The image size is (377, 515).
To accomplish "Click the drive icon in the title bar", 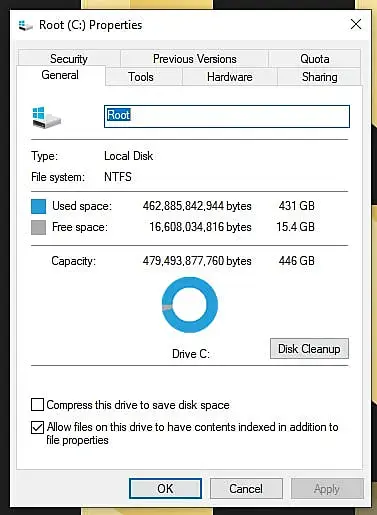I will click(25, 25).
